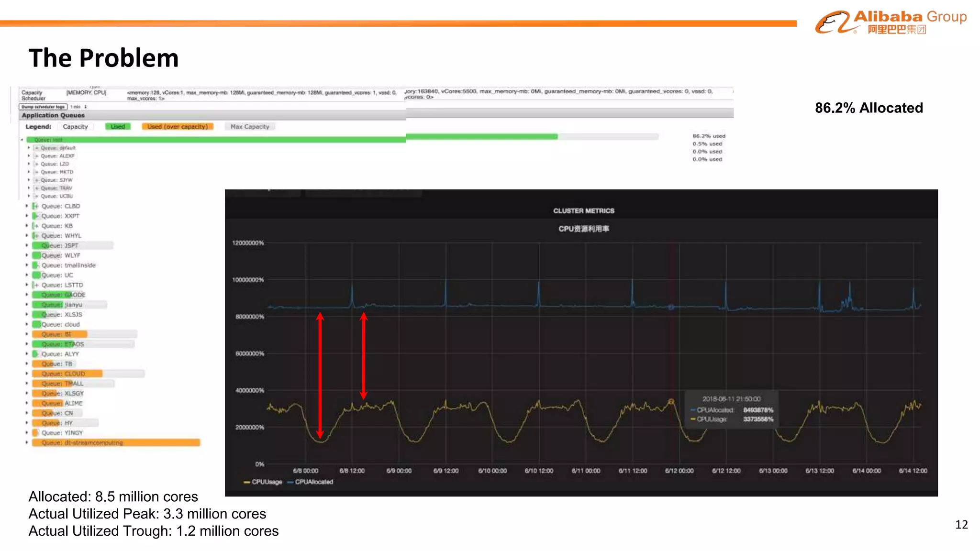Click the Queue: JSPT usage bar

(x=72, y=245)
